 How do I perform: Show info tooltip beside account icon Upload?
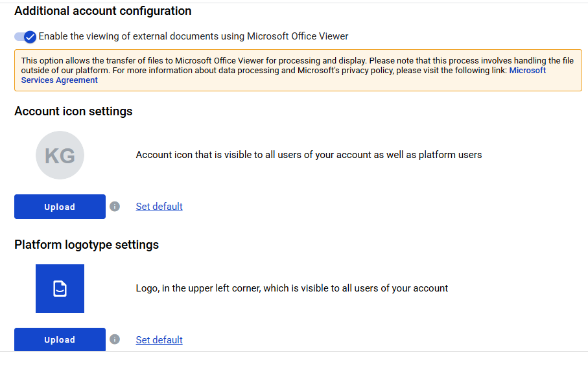coord(115,207)
